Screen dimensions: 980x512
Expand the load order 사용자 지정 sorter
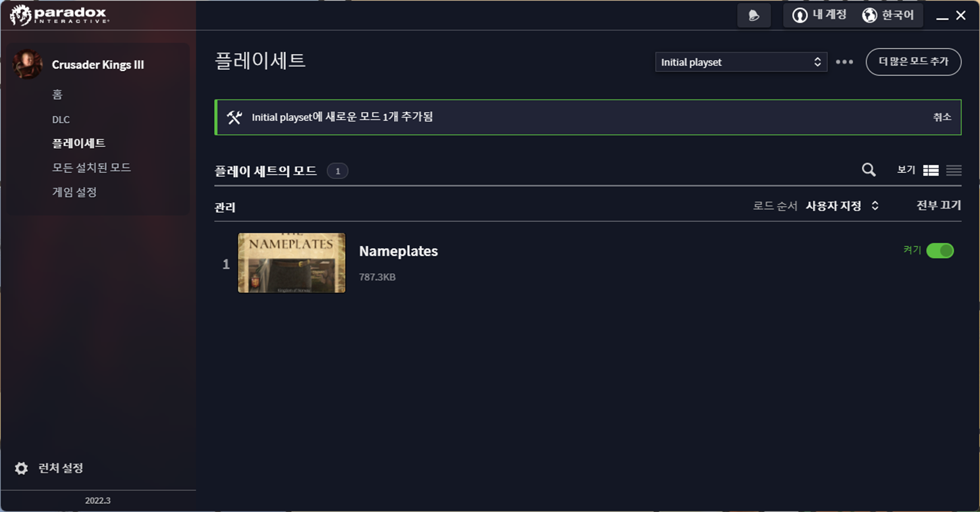pyautogui.click(x=842, y=206)
